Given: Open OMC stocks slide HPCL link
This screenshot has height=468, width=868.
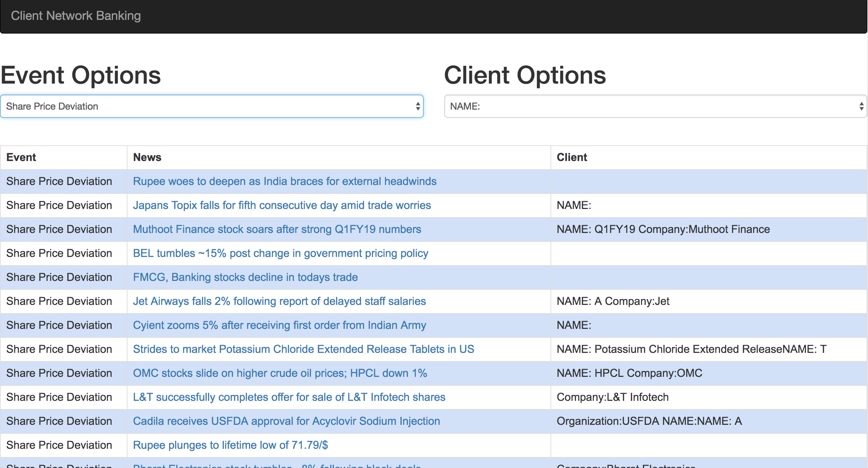Looking at the screenshot, I should click(x=280, y=373).
